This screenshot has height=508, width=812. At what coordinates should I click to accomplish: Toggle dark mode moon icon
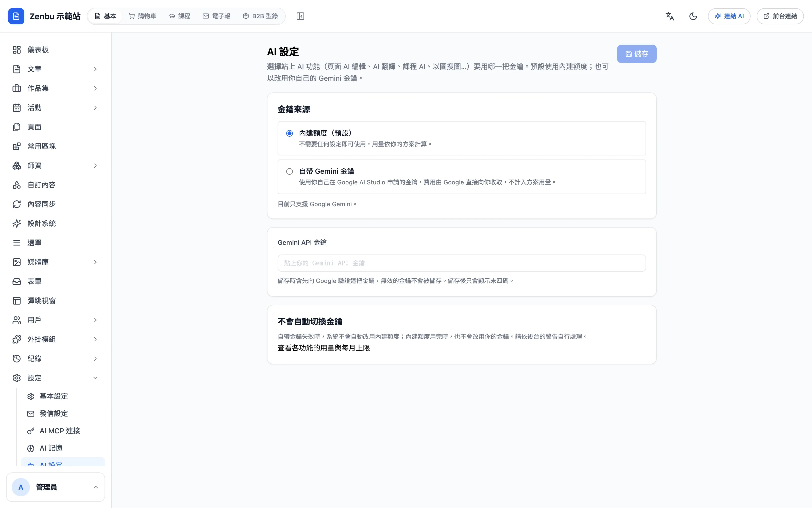(693, 16)
